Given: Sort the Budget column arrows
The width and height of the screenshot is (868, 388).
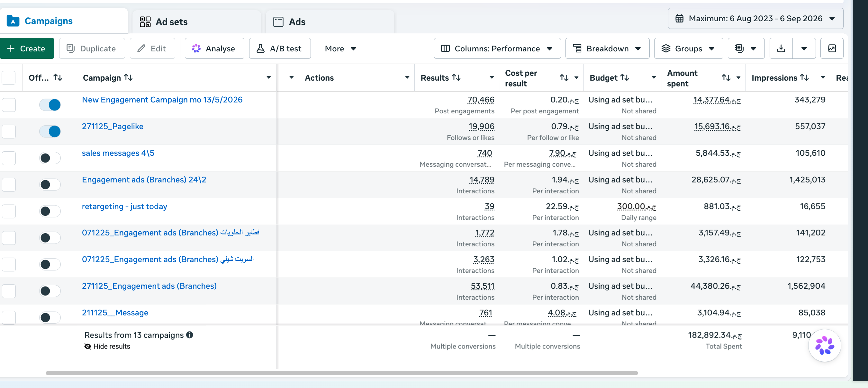Looking at the screenshot, I should point(625,77).
